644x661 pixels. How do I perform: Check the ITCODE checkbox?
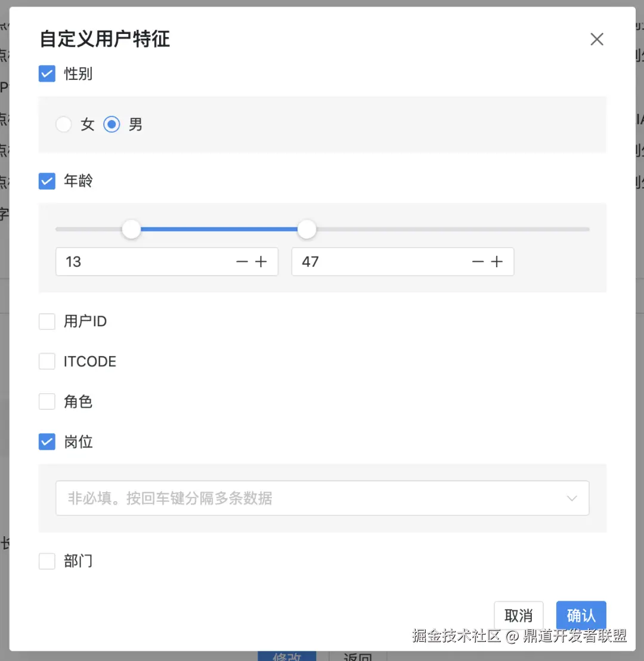(47, 361)
